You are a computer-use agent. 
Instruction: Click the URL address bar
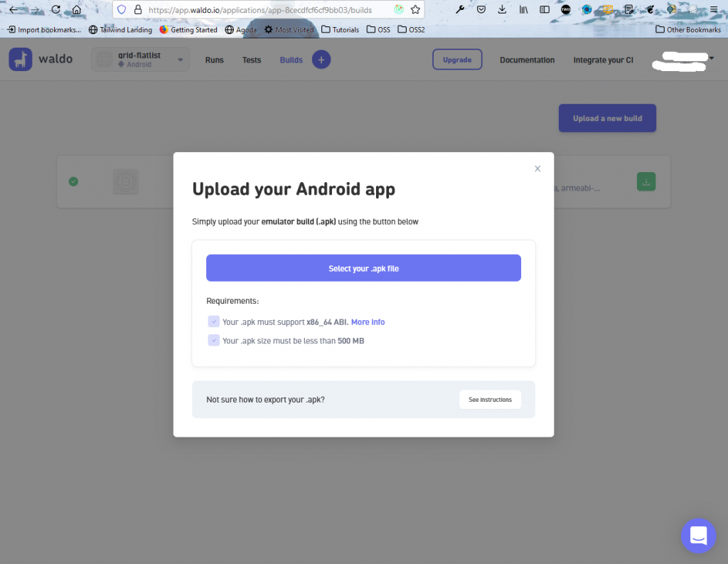click(x=269, y=10)
